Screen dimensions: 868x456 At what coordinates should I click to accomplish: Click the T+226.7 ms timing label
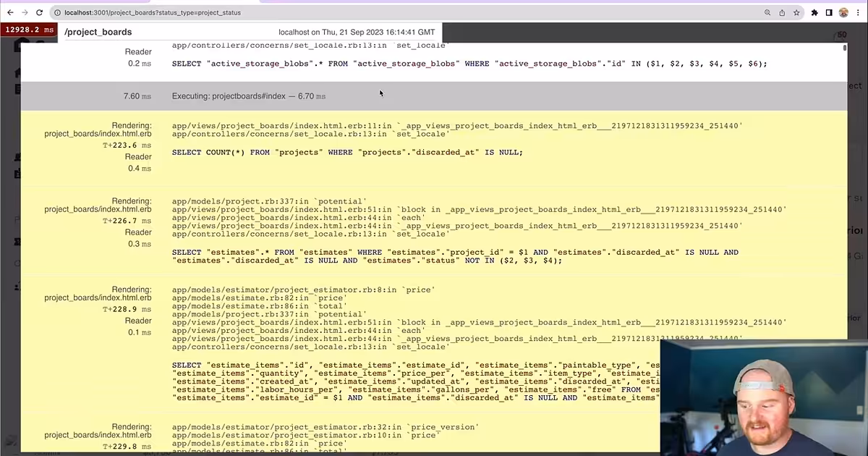click(x=127, y=221)
